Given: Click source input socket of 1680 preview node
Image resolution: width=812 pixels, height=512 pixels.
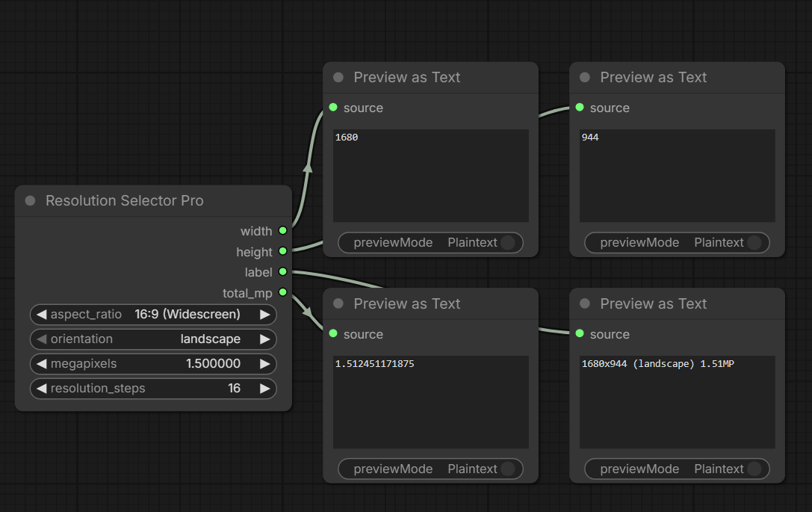Looking at the screenshot, I should click(333, 108).
